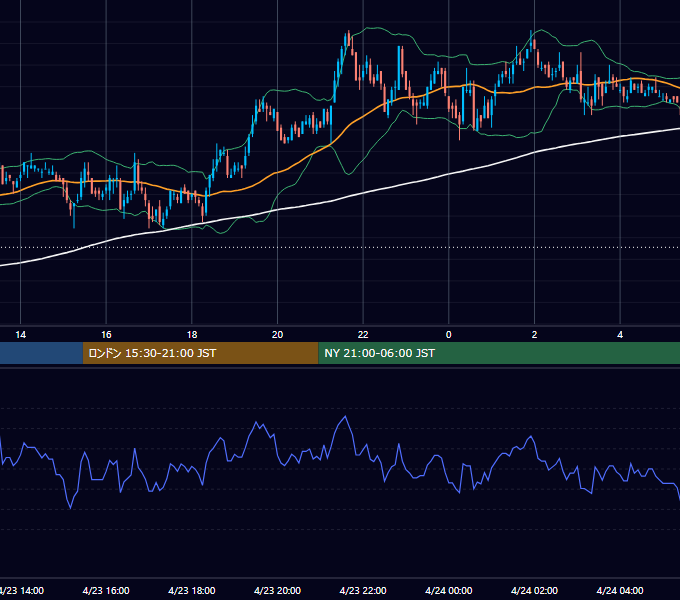680x600 pixels.
Task: Click the 0 hour axis label
Action: [x=448, y=335]
